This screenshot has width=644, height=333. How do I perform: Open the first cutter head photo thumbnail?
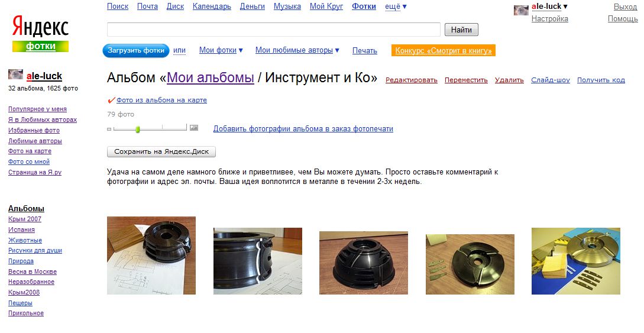(x=151, y=256)
